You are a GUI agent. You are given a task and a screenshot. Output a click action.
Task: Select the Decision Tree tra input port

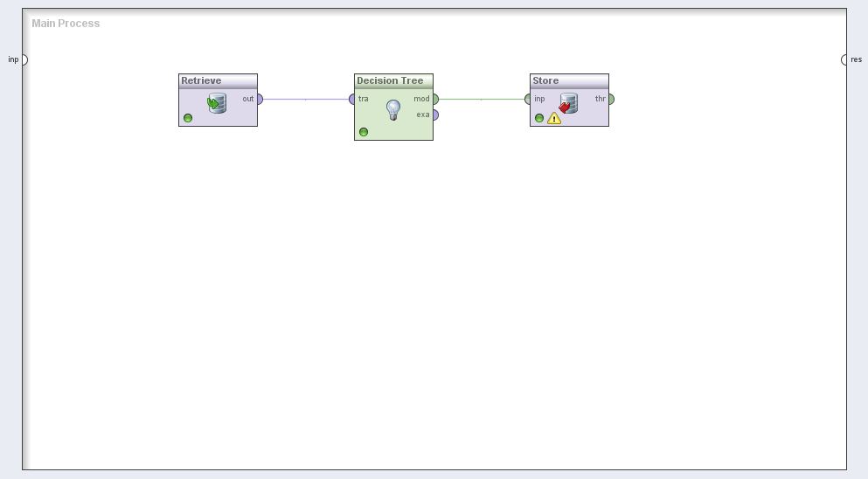tap(352, 99)
